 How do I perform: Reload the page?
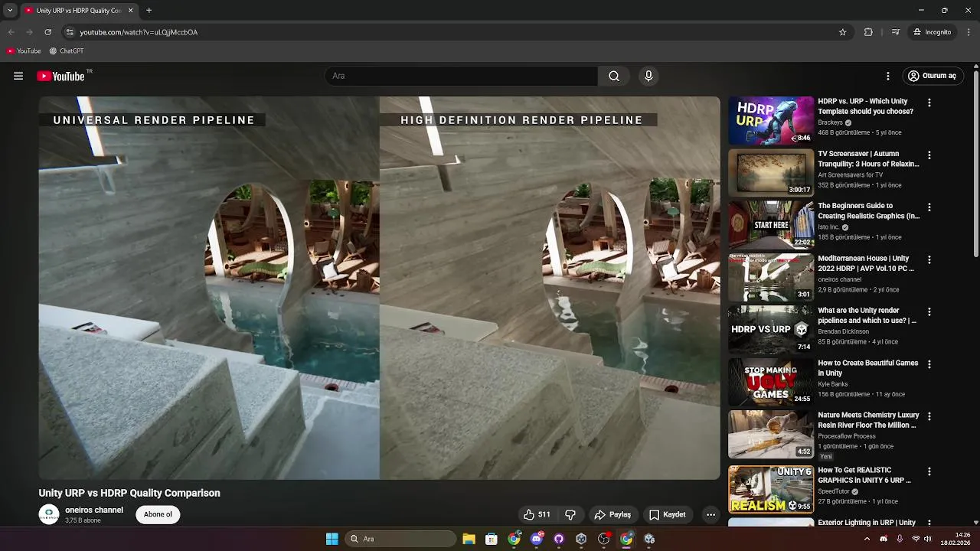(48, 32)
